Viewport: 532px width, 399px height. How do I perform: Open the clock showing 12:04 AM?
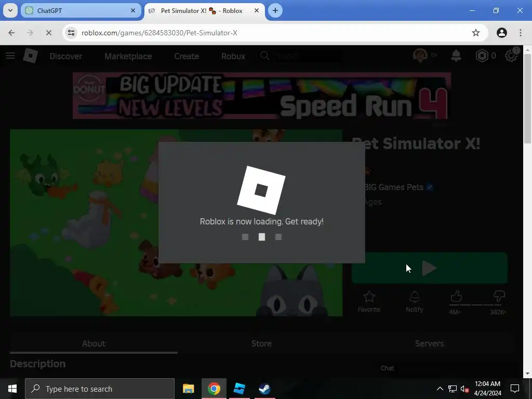487,389
